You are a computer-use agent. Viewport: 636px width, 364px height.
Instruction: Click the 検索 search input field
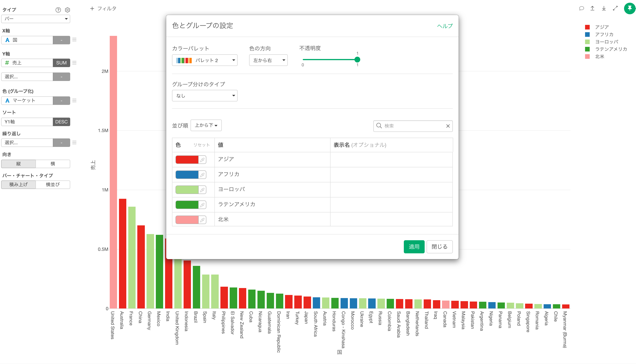click(413, 126)
